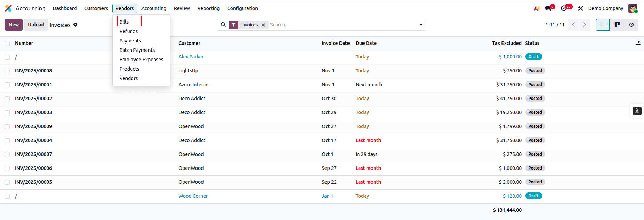Choose Payments from Vendors menu
This screenshot has width=644, height=220.
[130, 41]
